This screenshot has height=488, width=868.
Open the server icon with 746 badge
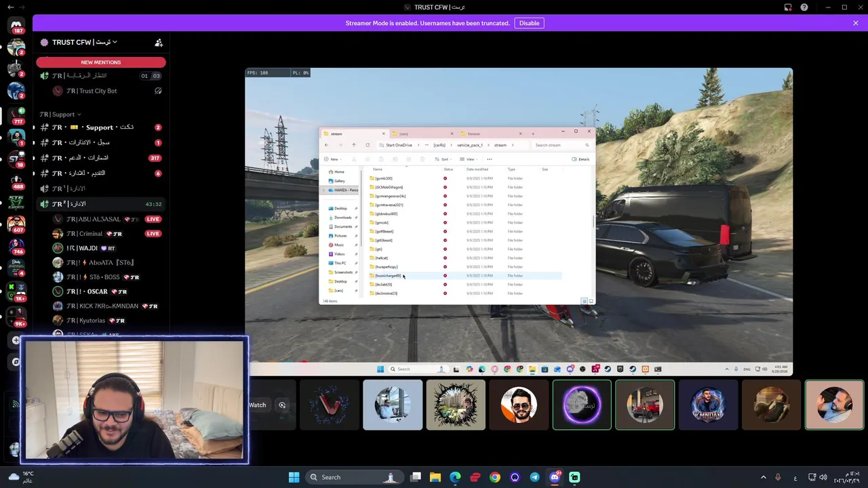(16, 245)
